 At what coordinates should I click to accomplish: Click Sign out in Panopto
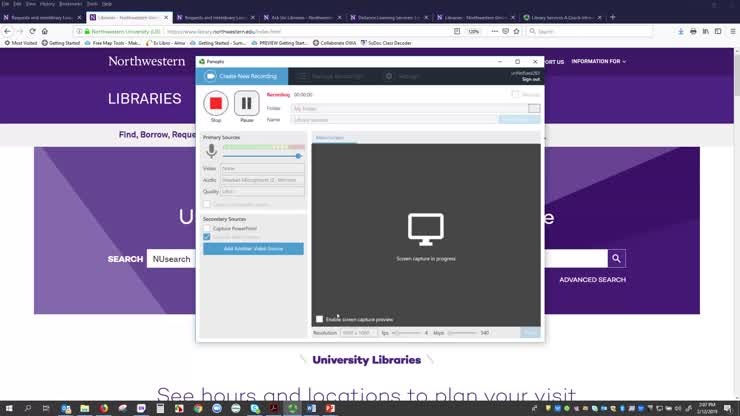(531, 79)
